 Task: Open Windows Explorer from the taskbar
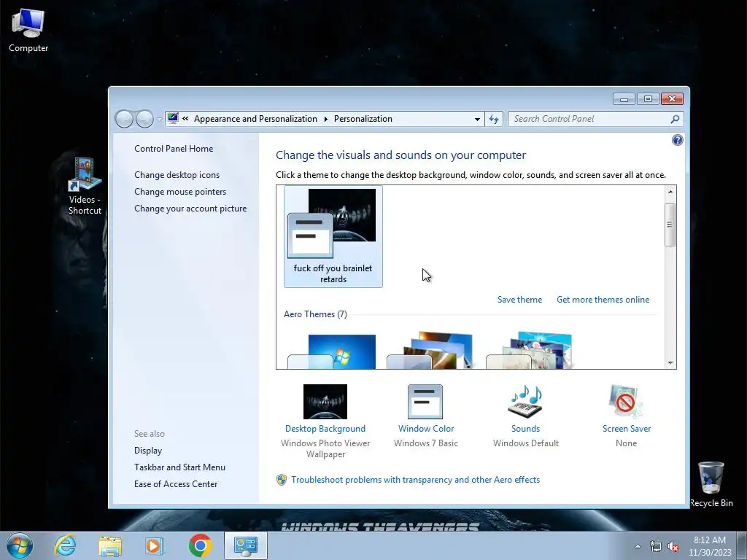(x=110, y=545)
